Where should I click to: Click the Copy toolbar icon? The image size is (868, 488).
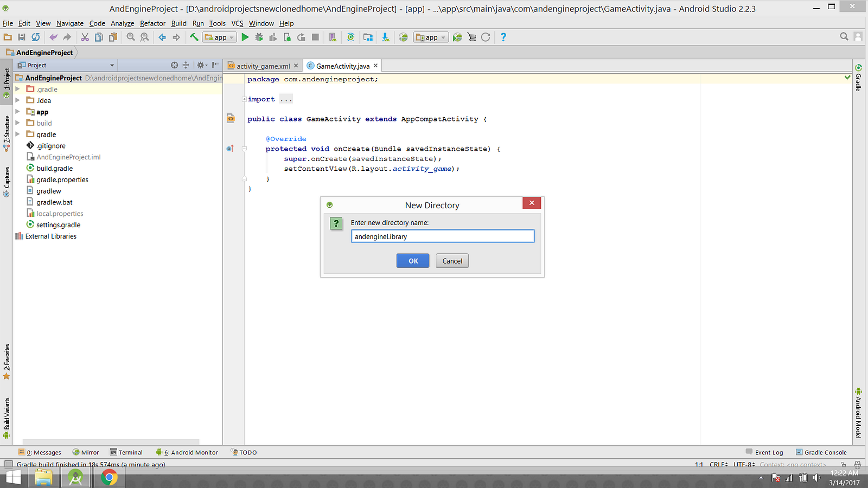coord(99,37)
